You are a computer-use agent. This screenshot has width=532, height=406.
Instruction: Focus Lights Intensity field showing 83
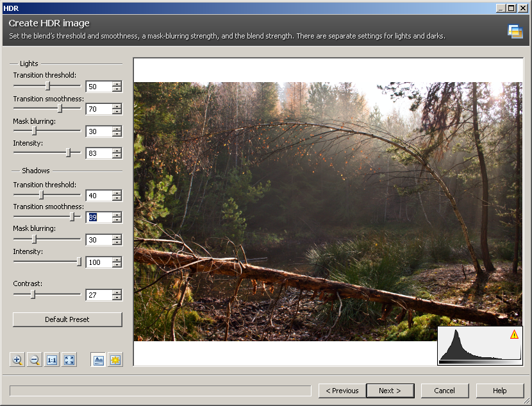99,153
